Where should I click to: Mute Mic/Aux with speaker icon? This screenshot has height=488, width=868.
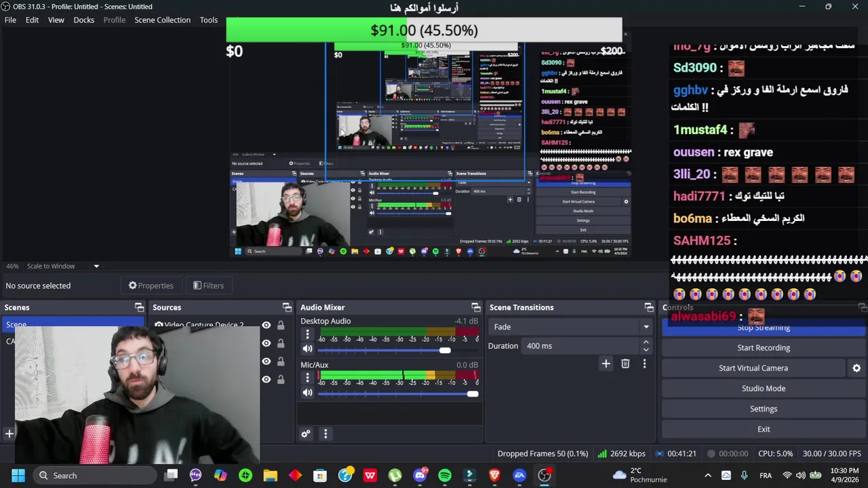(308, 392)
